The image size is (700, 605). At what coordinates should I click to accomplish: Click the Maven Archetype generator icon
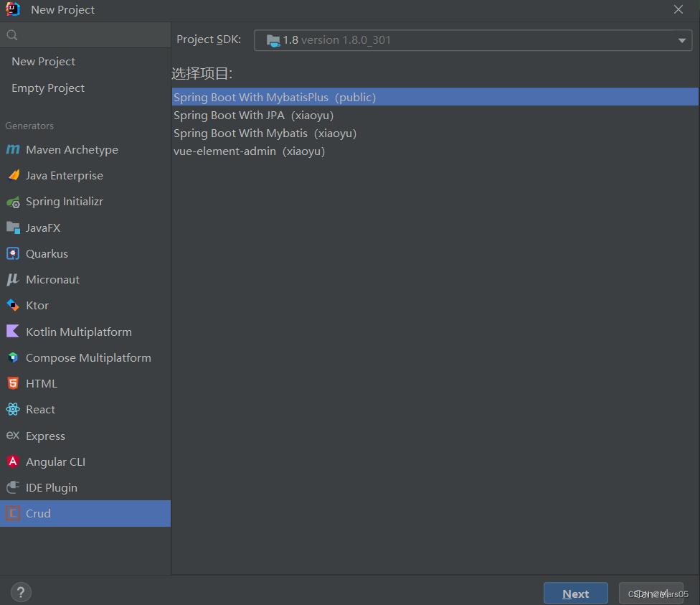coord(13,149)
